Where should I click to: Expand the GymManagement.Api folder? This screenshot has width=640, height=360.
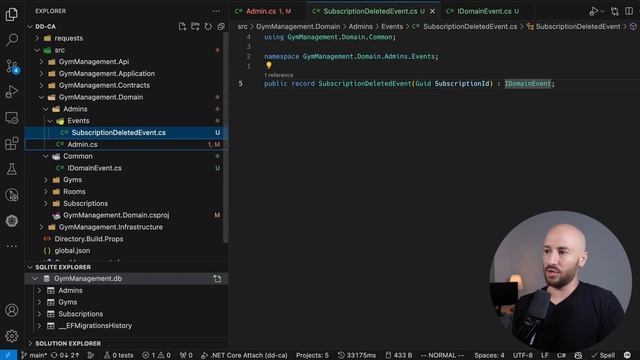(41, 62)
